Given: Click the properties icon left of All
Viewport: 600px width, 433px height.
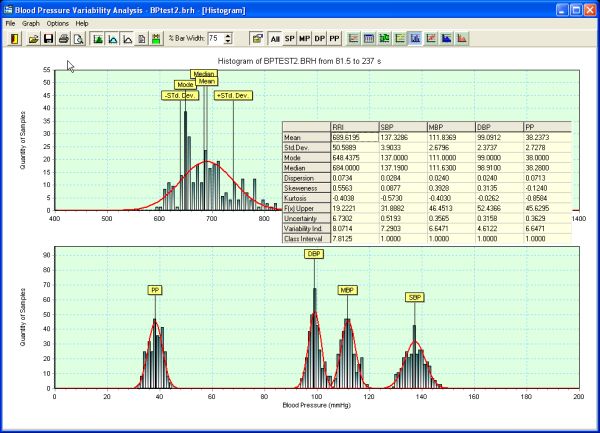Looking at the screenshot, I should (257, 39).
